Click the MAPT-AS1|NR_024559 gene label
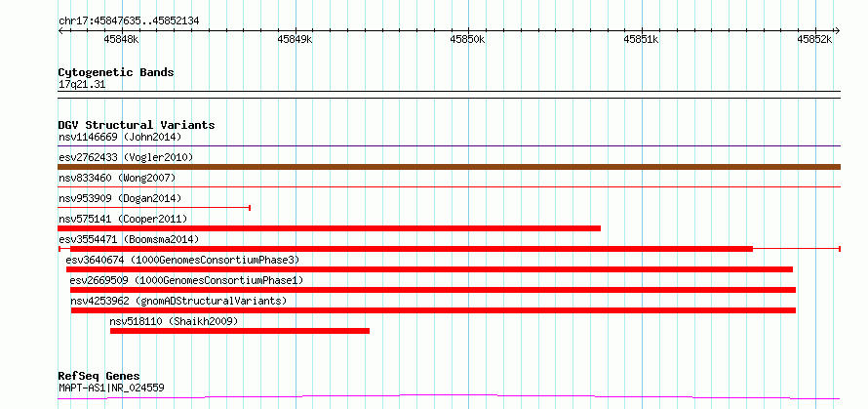The width and height of the screenshot is (868, 409). point(111,388)
